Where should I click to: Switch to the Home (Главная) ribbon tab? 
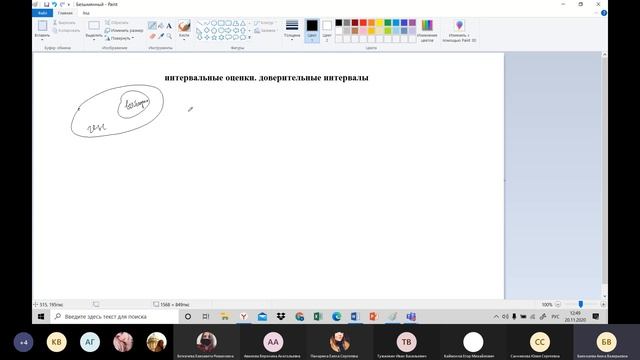click(x=65, y=13)
